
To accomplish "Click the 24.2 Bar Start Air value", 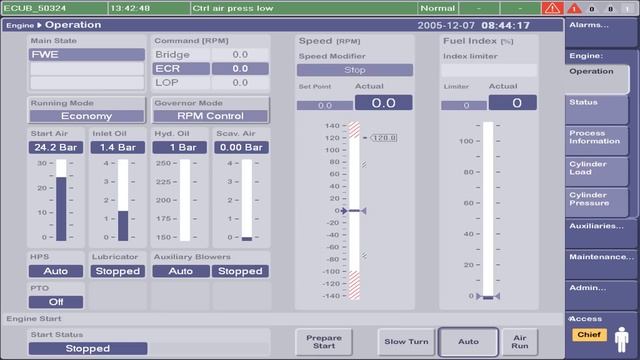I will (56, 147).
